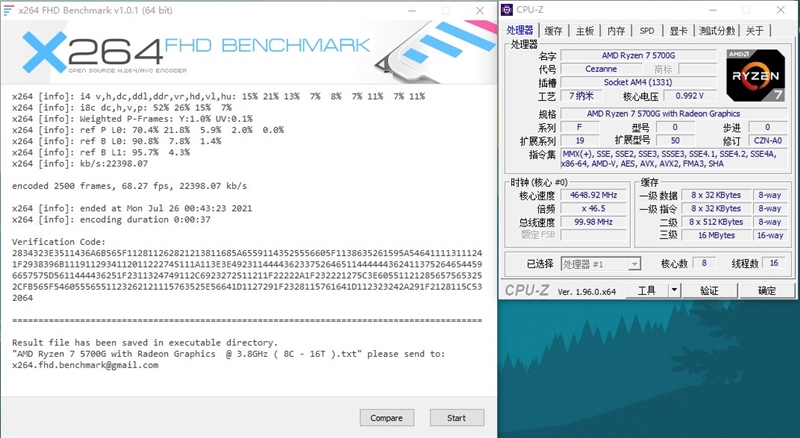The width and height of the screenshot is (800, 438).
Task: Open the 显卡 tab in CPU-Z
Action: point(678,31)
